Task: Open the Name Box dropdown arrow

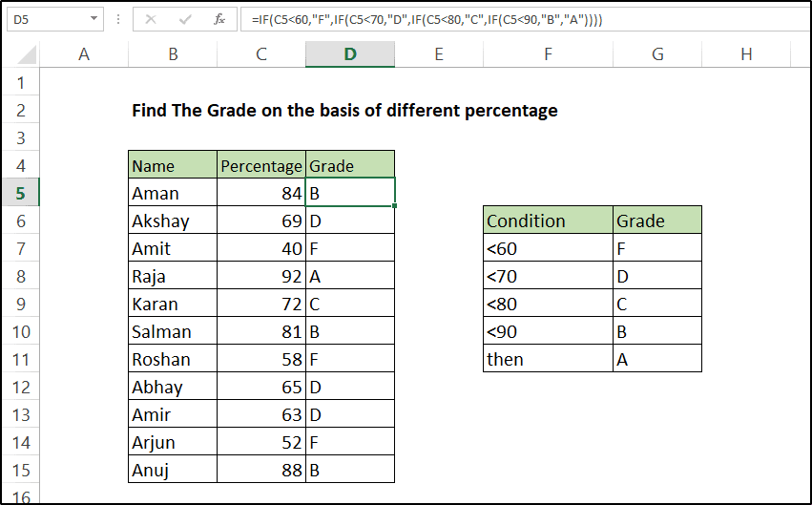Action: click(x=94, y=19)
